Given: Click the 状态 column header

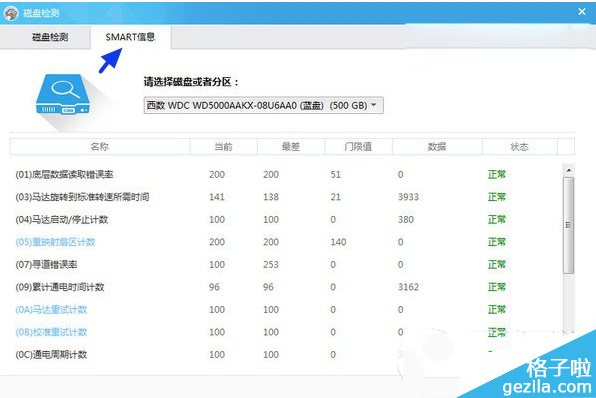Looking at the screenshot, I should pyautogui.click(x=519, y=146).
